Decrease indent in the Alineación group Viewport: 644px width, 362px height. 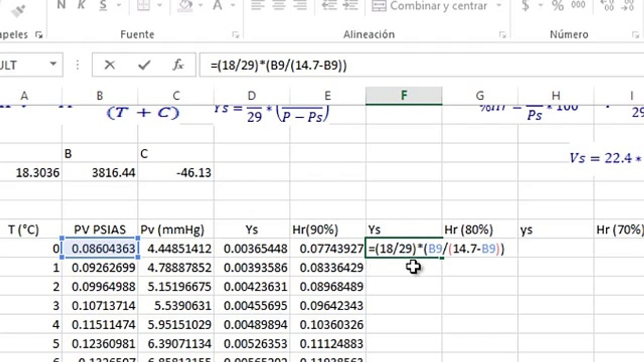coord(329,6)
